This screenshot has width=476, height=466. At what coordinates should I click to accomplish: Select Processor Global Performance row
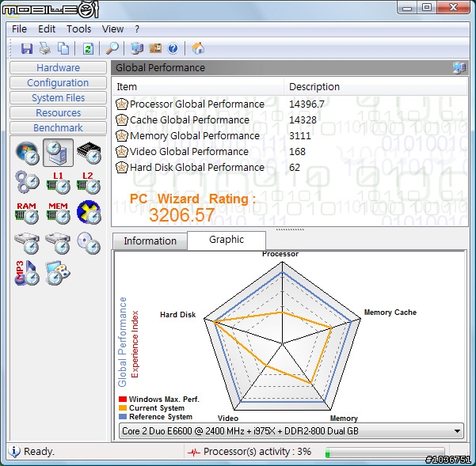pos(290,104)
